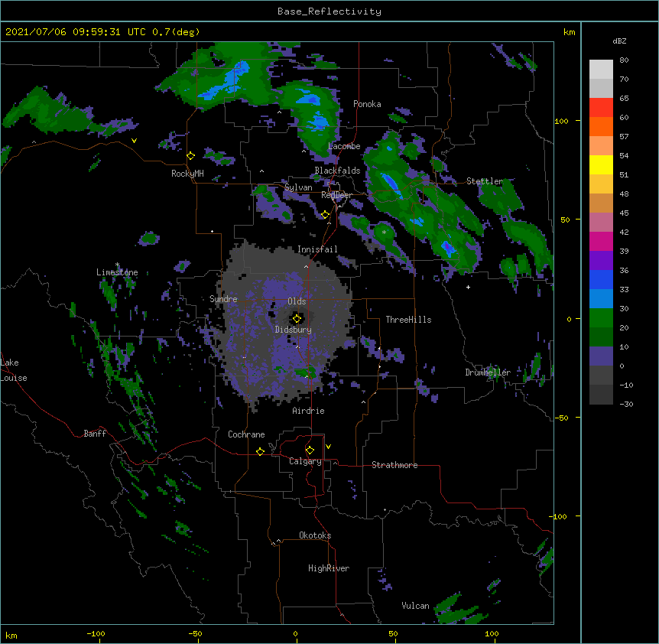Click the -50 tick on the horizontal axis
Screen dimensions: 659x644
(x=195, y=633)
